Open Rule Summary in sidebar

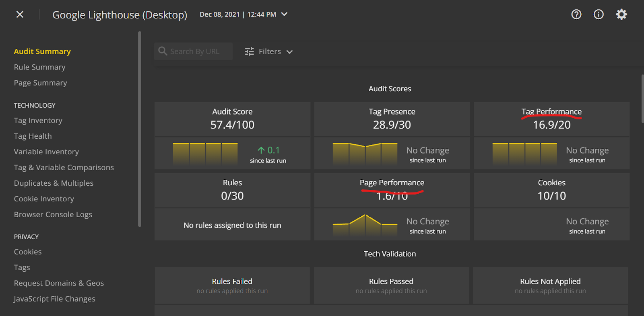pyautogui.click(x=39, y=67)
